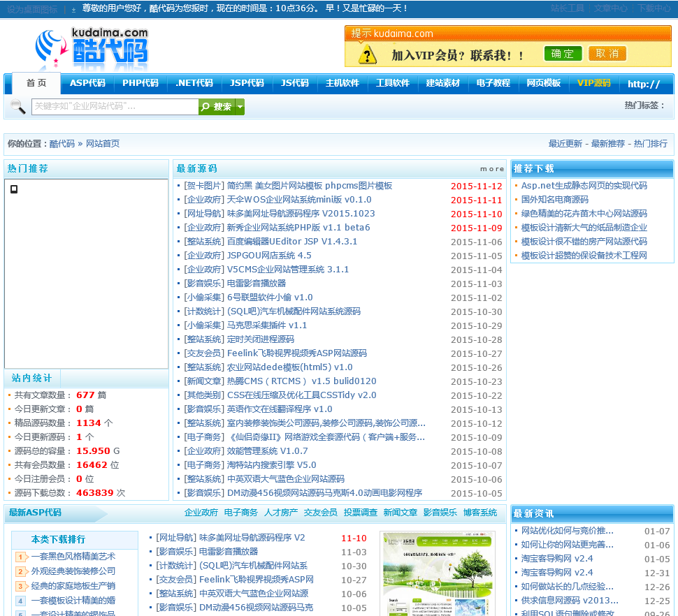Image resolution: width=678 pixels, height=616 pixels.
Task: Open 农业网站dede模板(html5) v1.0 entry
Action: tap(289, 367)
